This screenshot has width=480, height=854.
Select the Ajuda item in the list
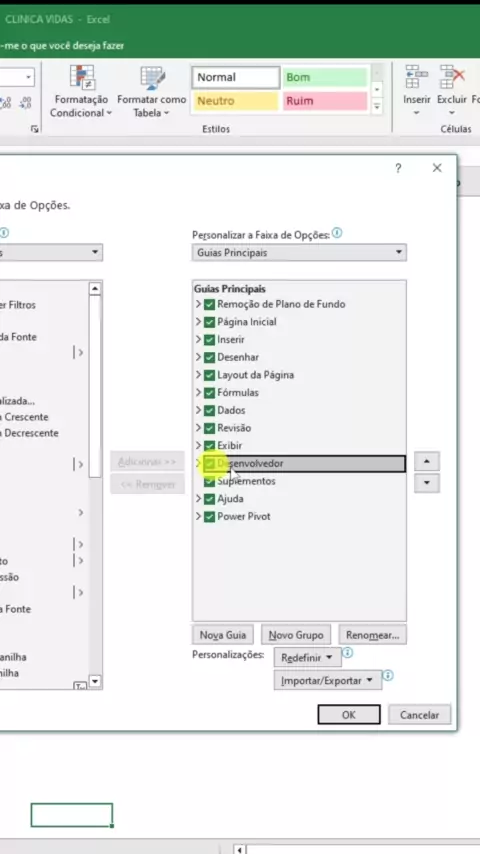coord(230,499)
